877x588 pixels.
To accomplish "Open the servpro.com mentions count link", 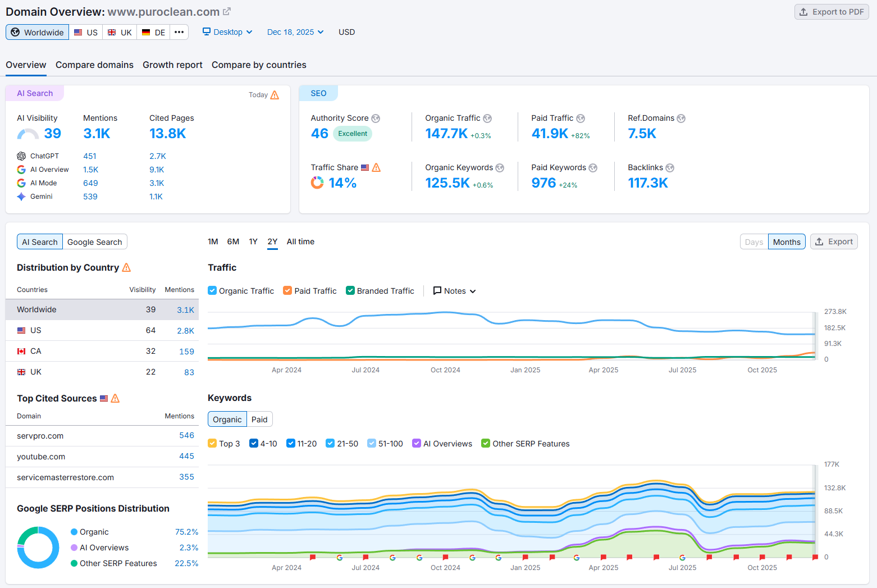I will [x=186, y=436].
